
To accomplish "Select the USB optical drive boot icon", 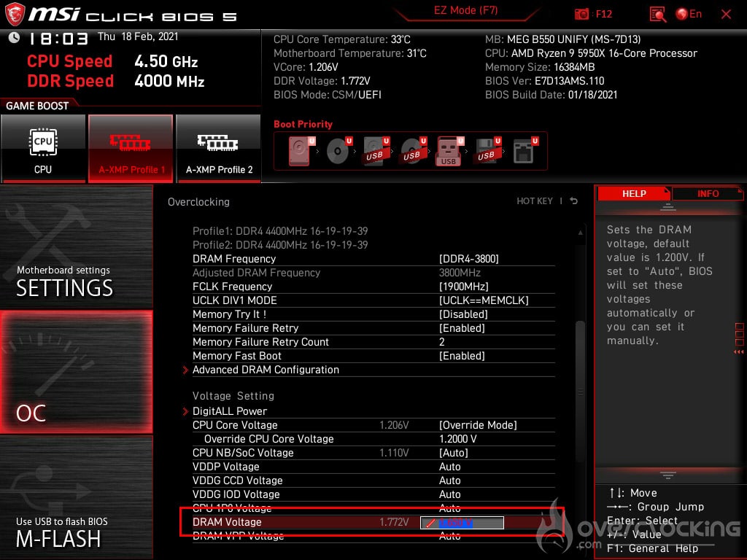I will pos(413,151).
